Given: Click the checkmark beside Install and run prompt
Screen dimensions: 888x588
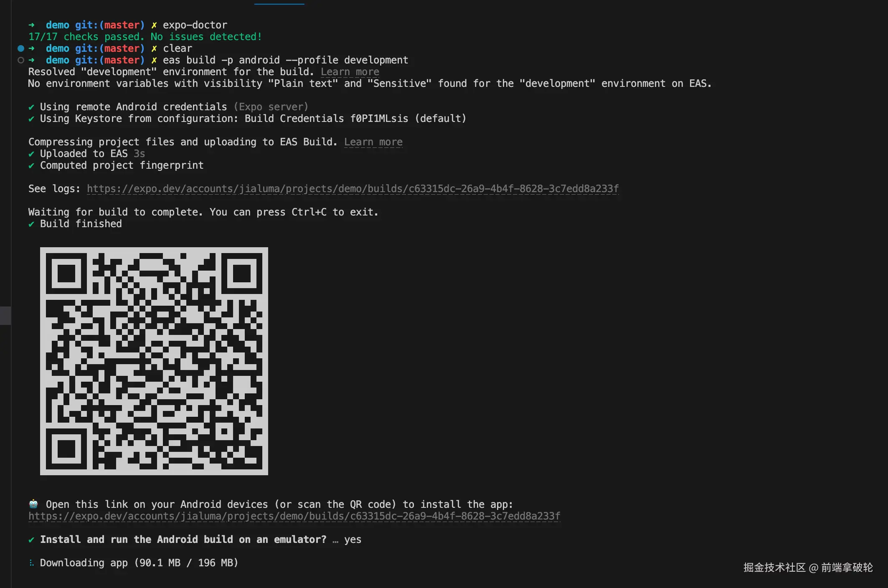Looking at the screenshot, I should (31, 540).
